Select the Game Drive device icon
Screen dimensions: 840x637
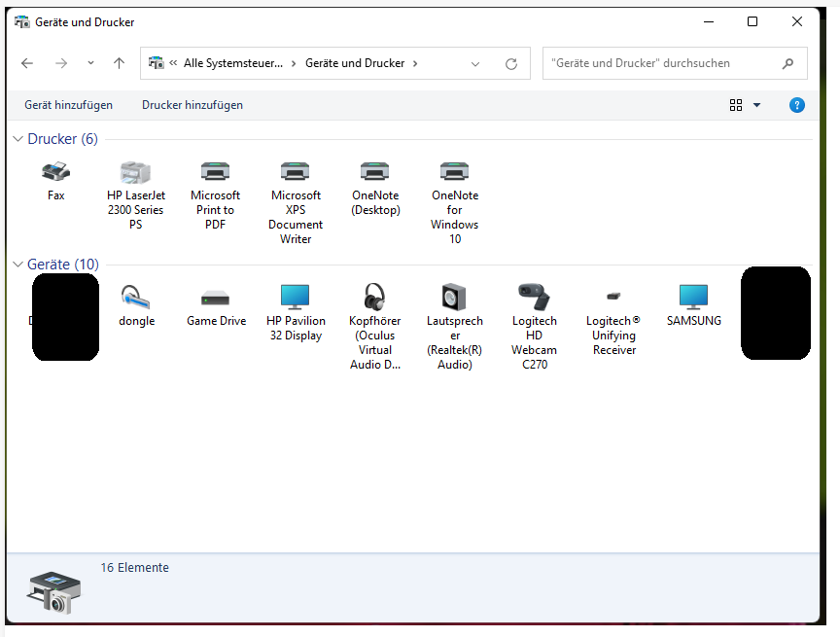[x=216, y=298]
